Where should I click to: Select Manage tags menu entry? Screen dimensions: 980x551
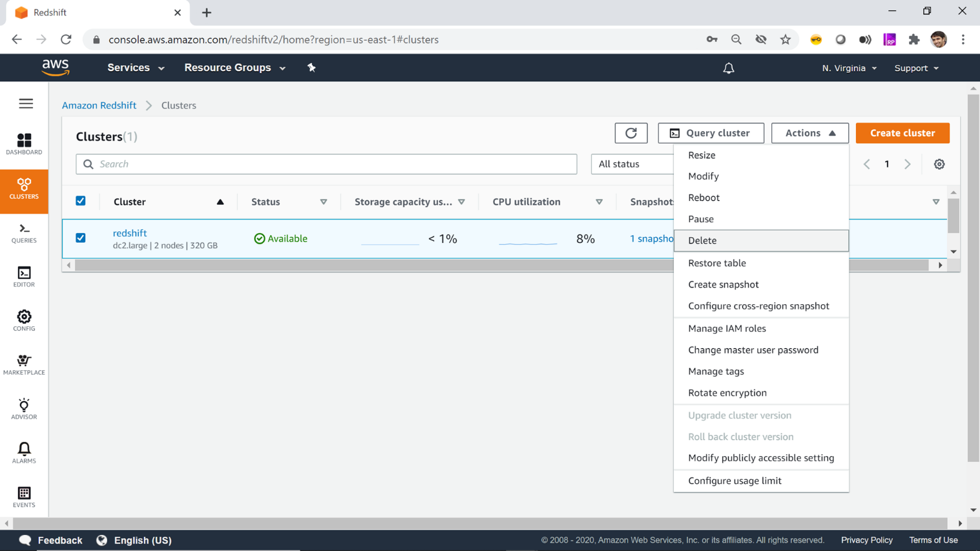pos(761,371)
